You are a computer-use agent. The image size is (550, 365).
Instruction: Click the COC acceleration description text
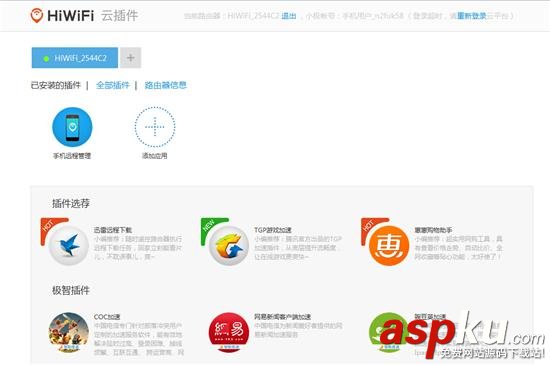(138, 339)
